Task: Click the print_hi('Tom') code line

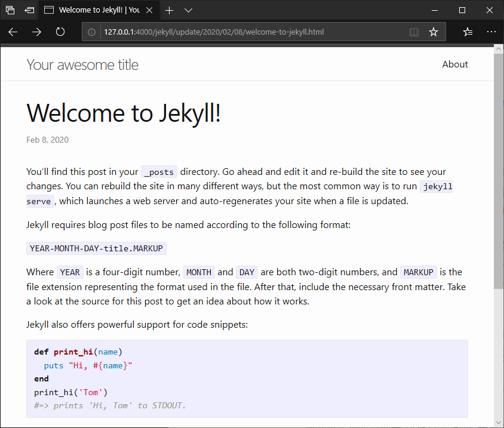Action: 70,392
